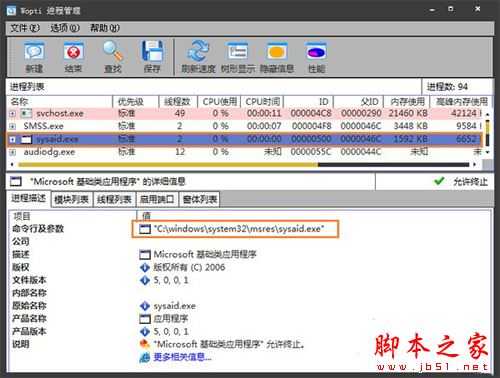Click the horizontal scrollbar left arrow
Screen dimensions: 500x378
pyautogui.click(x=12, y=165)
